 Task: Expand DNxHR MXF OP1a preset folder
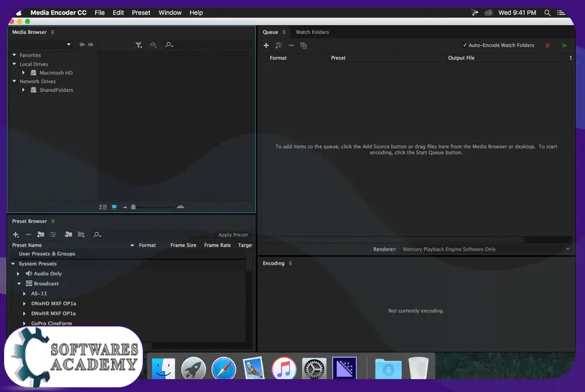[24, 314]
